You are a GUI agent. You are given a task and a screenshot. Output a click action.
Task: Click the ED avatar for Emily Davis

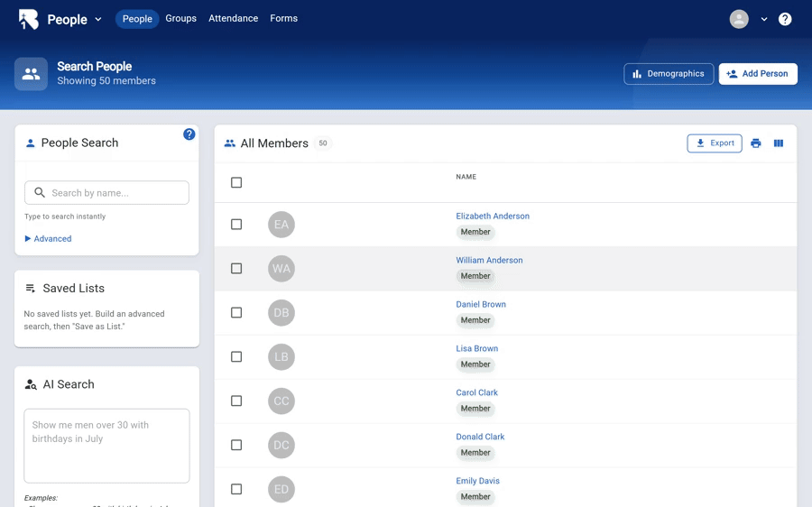[x=281, y=489]
